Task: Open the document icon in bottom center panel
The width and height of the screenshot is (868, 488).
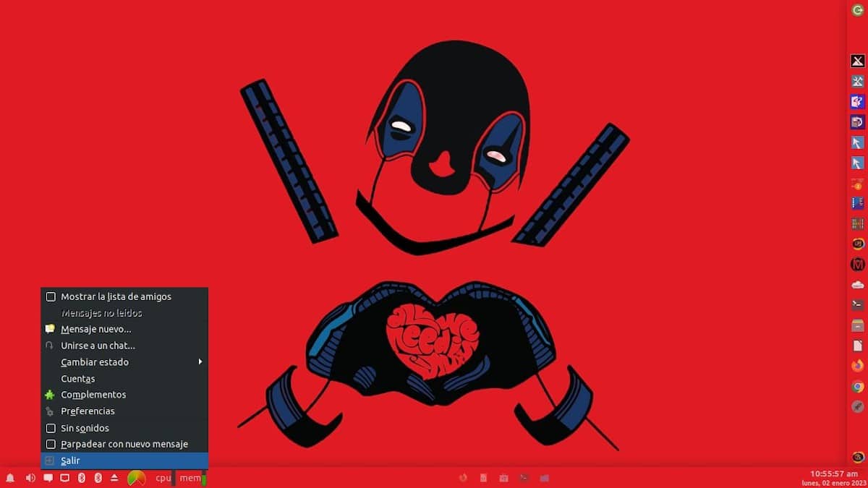Action: [x=483, y=478]
